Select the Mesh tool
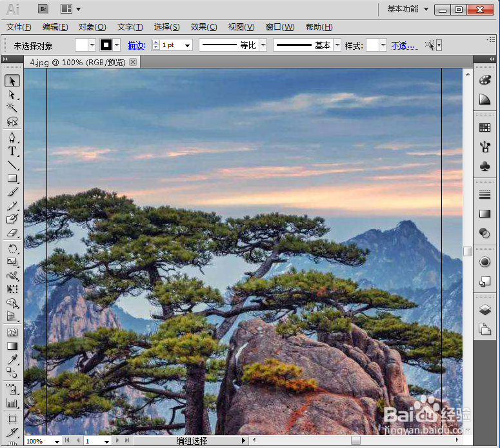500x448 pixels. 12,333
